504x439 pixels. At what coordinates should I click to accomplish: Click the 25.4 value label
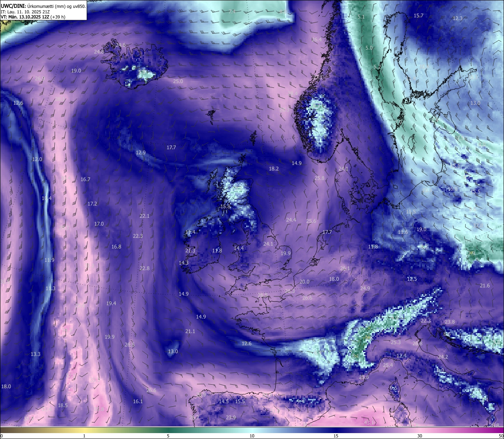point(388,365)
